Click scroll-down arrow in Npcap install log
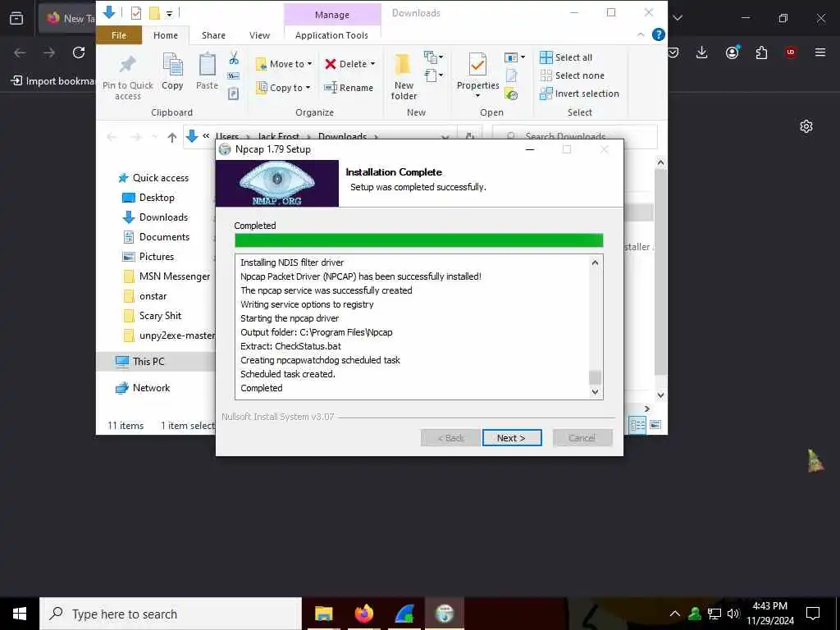The height and width of the screenshot is (630, 840). (x=595, y=391)
